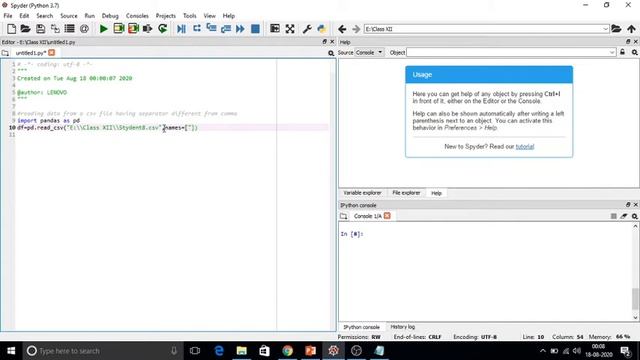Open the Debug menu
This screenshot has height=360, width=640.
(110, 16)
